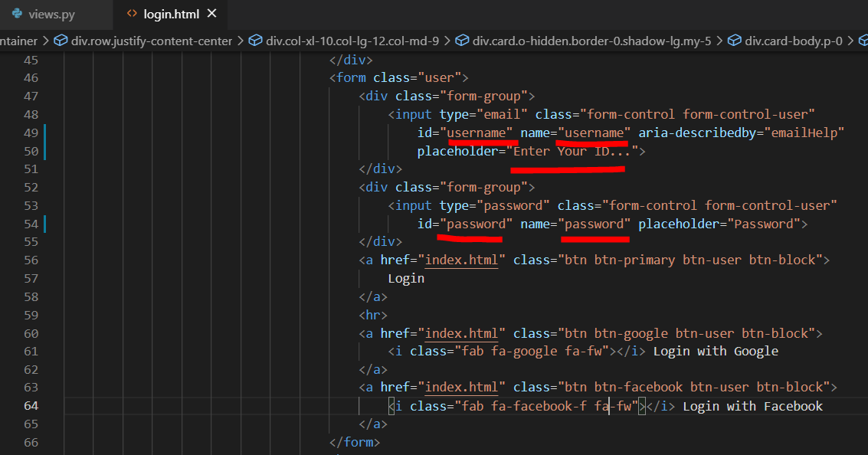This screenshot has height=455, width=868.
Task: Click the "Login" text on line 57
Action: [x=406, y=278]
